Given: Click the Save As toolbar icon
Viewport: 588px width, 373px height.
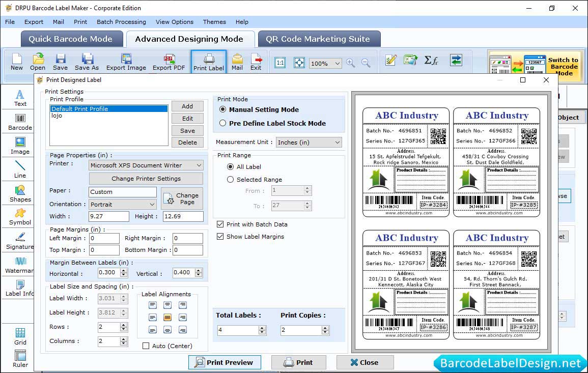Looking at the screenshot, I should pyautogui.click(x=87, y=62).
